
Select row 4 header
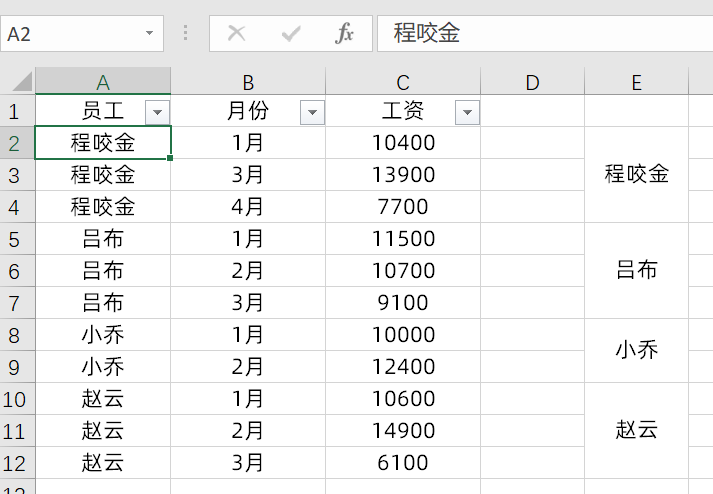point(17,207)
